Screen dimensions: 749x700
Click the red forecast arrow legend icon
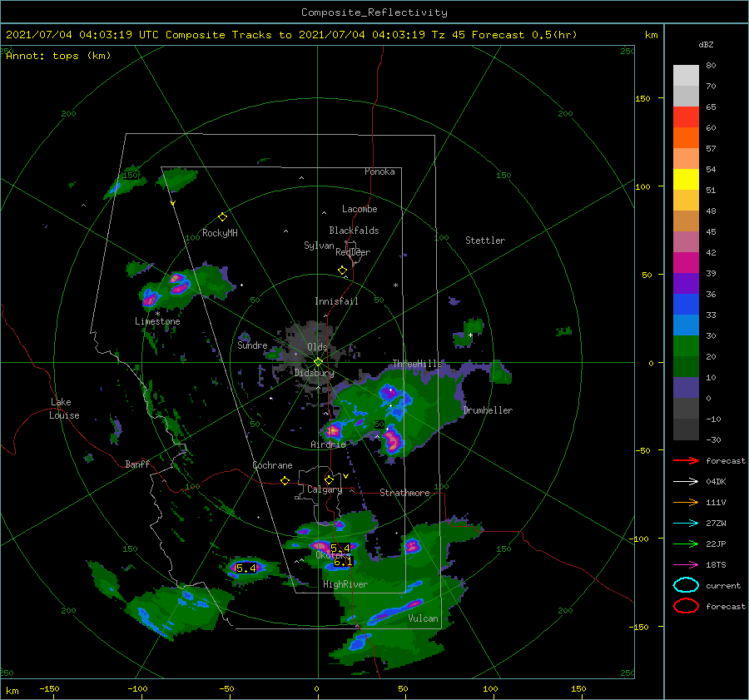(686, 460)
